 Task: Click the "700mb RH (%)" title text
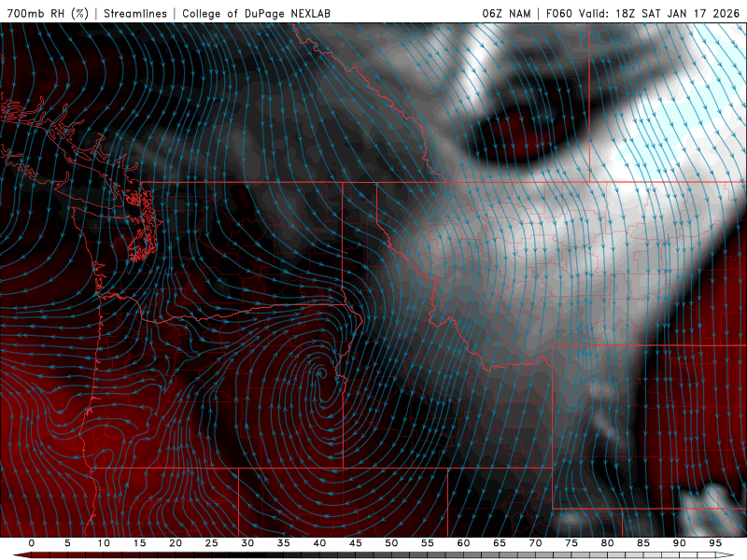(48, 13)
